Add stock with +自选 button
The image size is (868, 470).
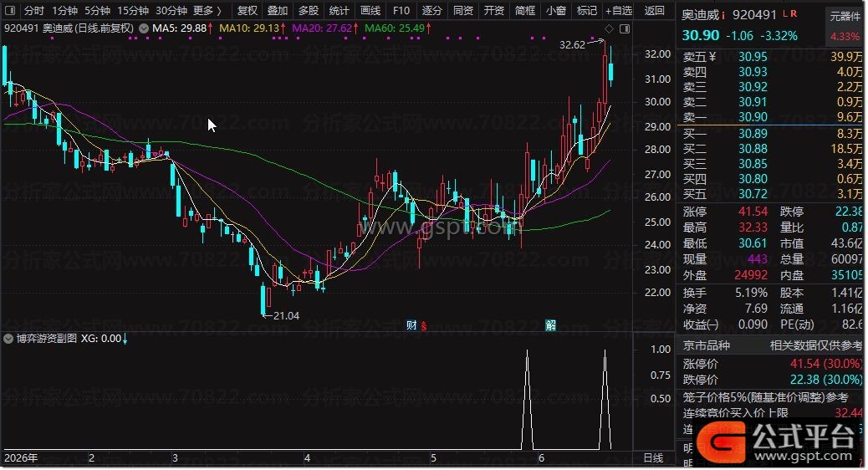619,11
